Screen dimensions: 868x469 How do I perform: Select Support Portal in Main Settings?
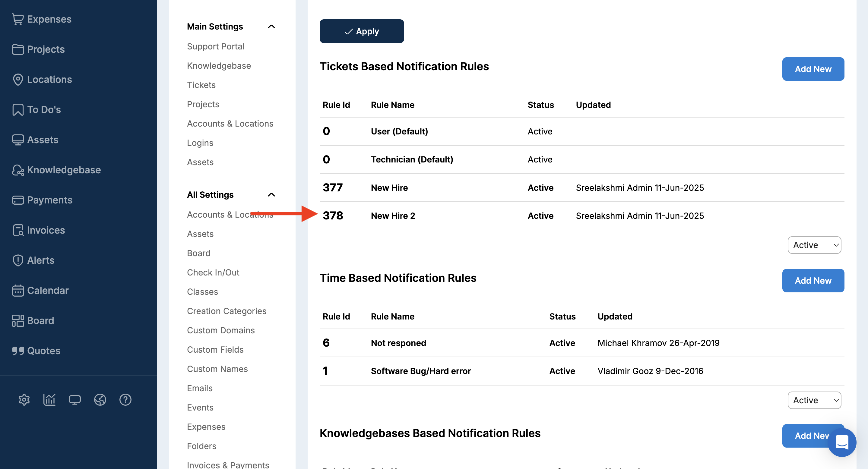click(216, 46)
